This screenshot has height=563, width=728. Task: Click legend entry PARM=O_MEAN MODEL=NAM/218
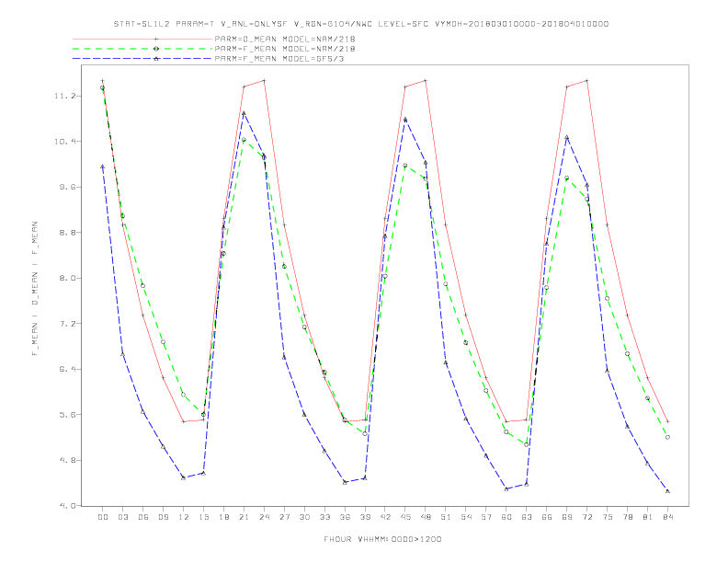point(285,39)
